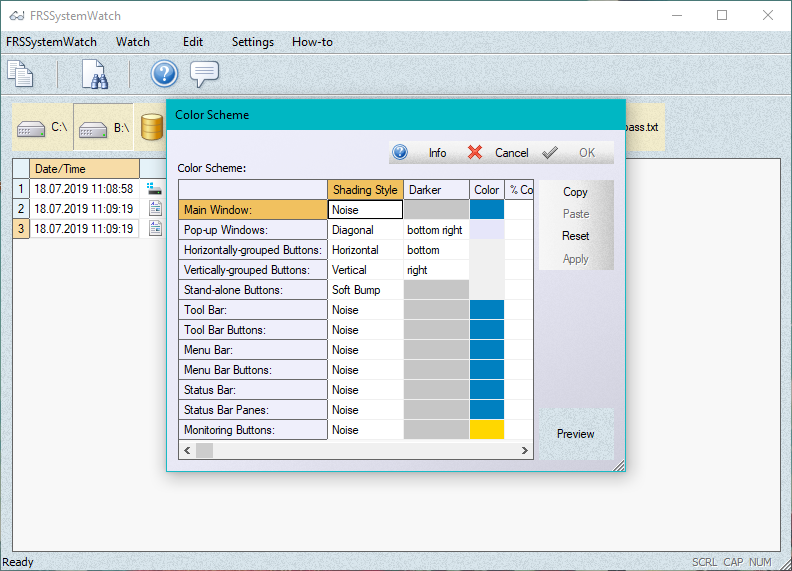Viewport: 792px width, 571px height.
Task: Select the B:\ drive monitoring button
Action: point(104,127)
